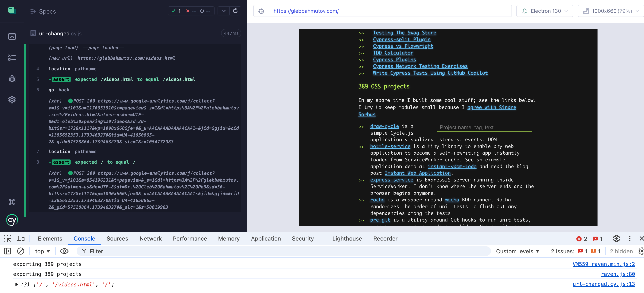Clear the console with the ban icon
The height and width of the screenshot is (293, 644).
pos(21,251)
